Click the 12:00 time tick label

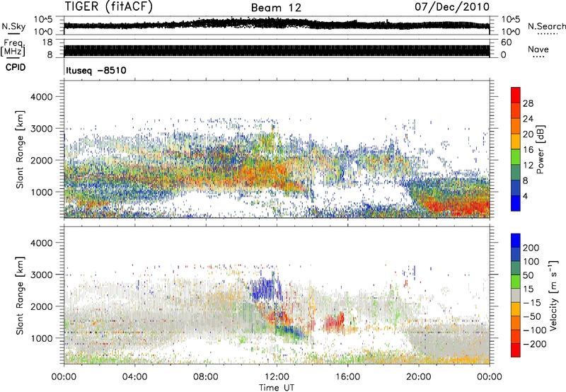(277, 377)
